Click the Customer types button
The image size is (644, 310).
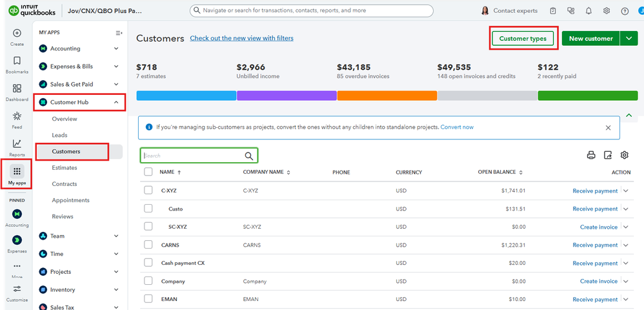click(x=523, y=39)
